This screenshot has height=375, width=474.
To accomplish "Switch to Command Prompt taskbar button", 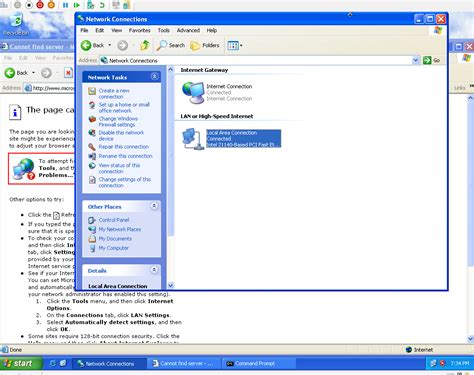I will click(x=258, y=364).
